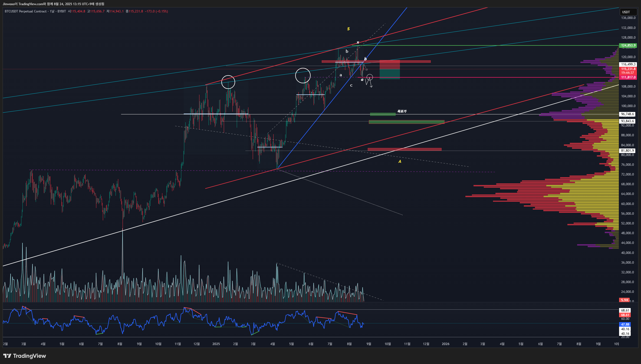Select the BYBIT exchange label
The image size is (641, 364).
pyautogui.click(x=62, y=11)
